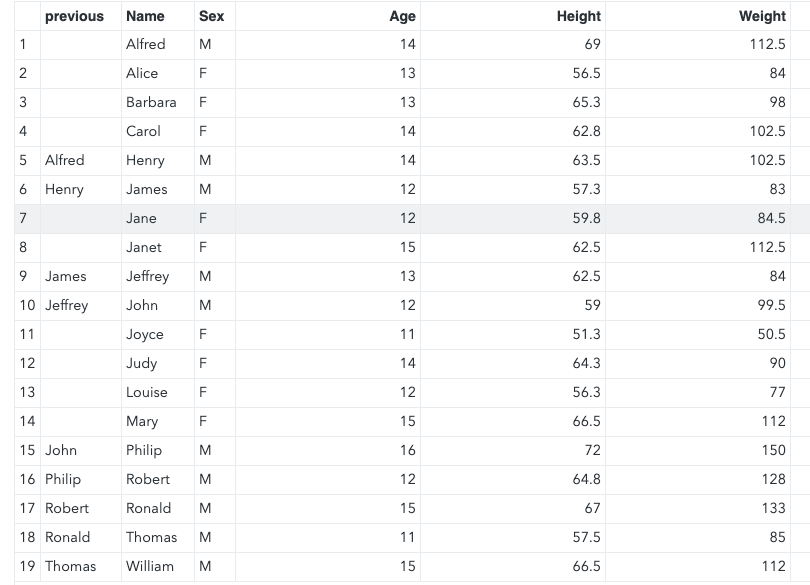
Task: Select the Name cell containing Barbara
Action: point(151,102)
